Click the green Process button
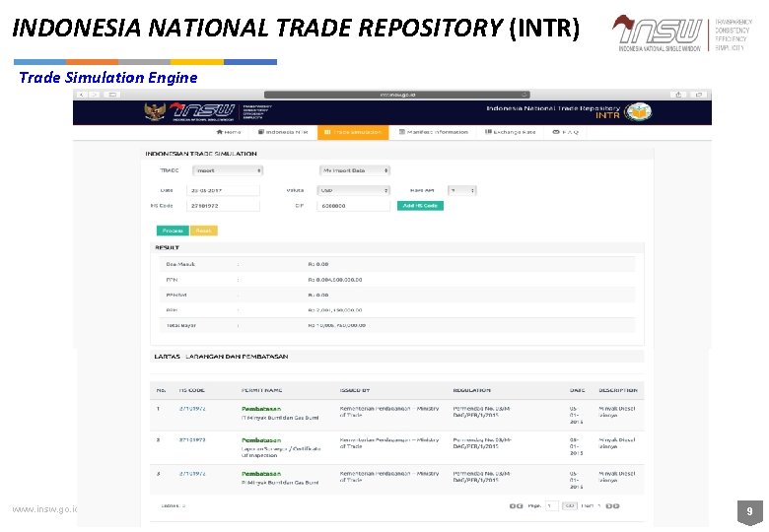Viewport: 769px width, 532px height. pos(173,231)
